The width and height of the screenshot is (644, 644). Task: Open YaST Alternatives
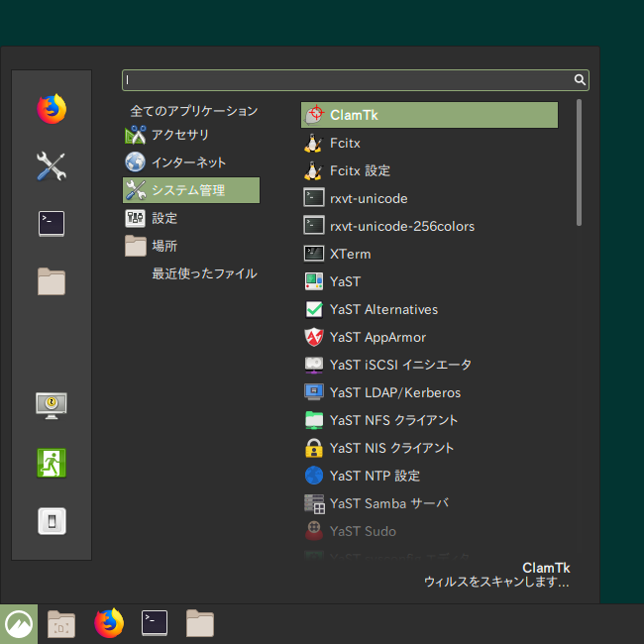pyautogui.click(x=429, y=309)
